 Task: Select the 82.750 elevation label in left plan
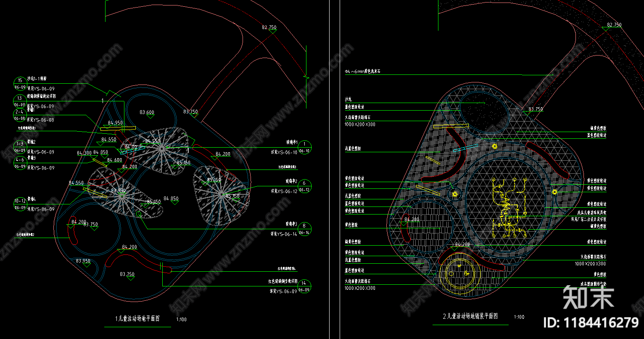click(x=269, y=27)
